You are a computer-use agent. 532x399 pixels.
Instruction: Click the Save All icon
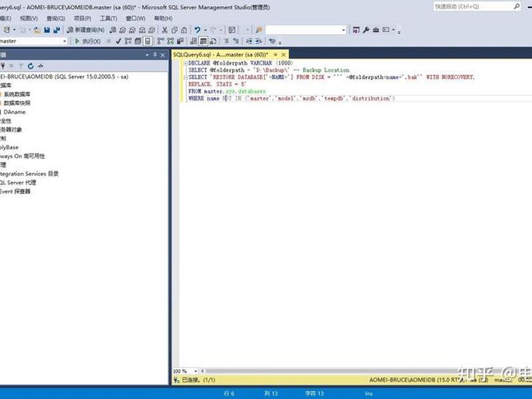(57, 30)
